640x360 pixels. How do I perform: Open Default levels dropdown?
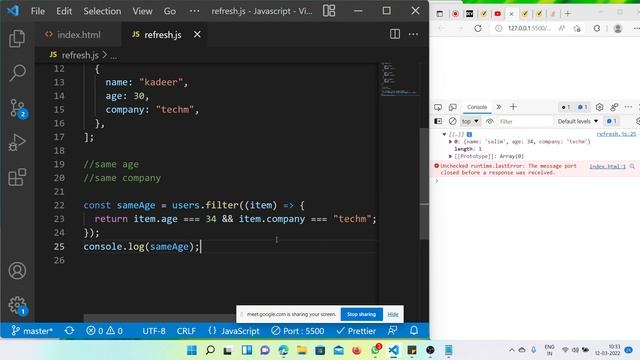click(578, 121)
